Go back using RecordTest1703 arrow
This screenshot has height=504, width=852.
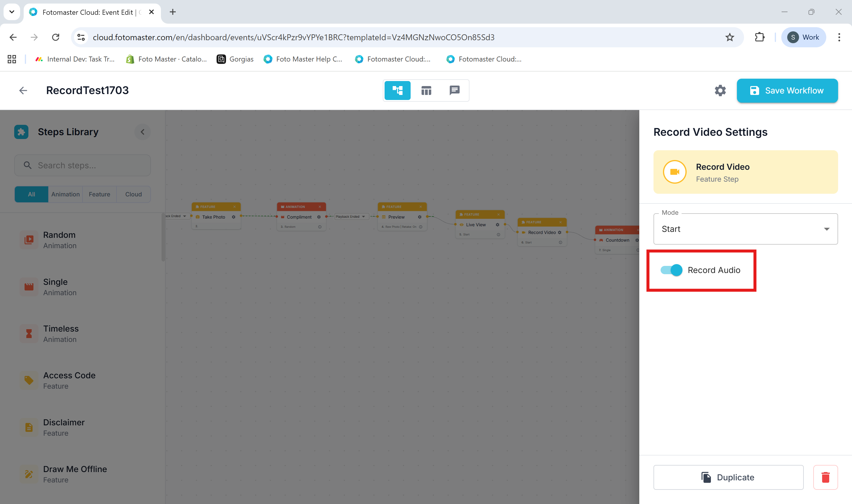click(23, 90)
